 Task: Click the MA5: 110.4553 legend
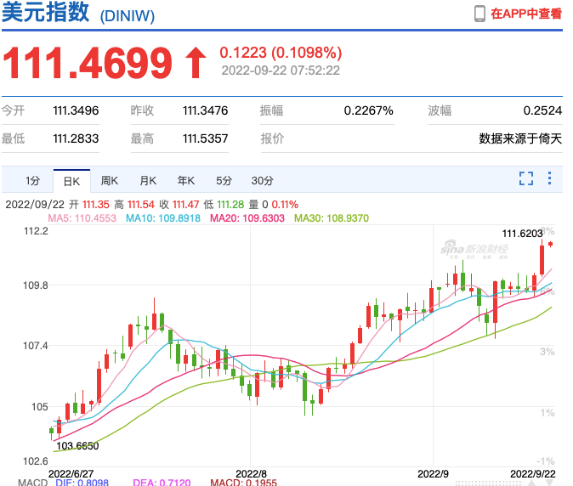coord(82,219)
